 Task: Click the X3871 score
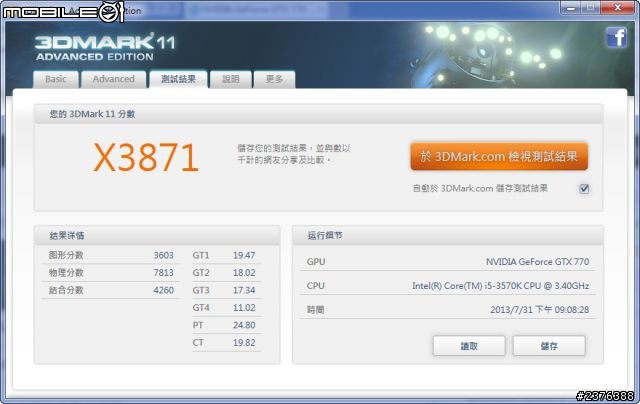tap(146, 158)
